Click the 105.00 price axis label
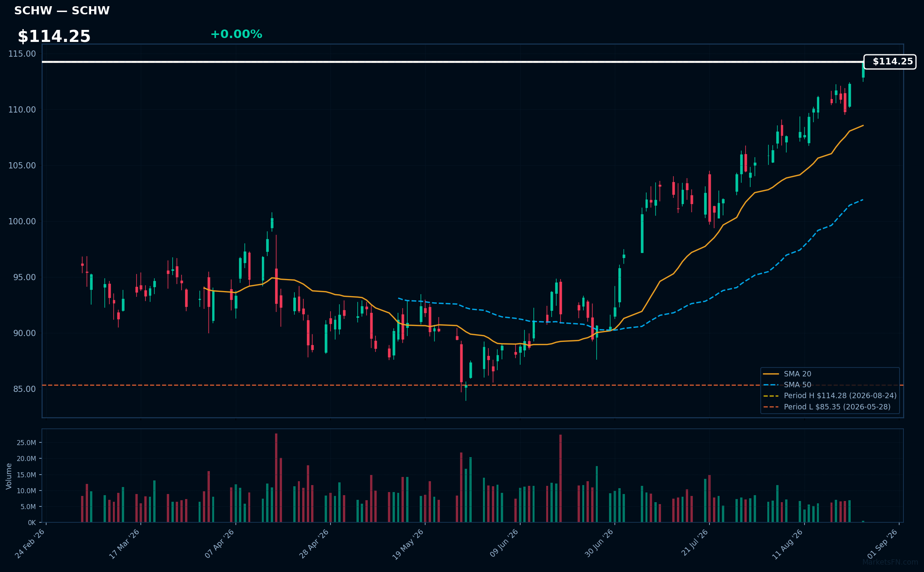The width and height of the screenshot is (924, 572). coord(22,165)
